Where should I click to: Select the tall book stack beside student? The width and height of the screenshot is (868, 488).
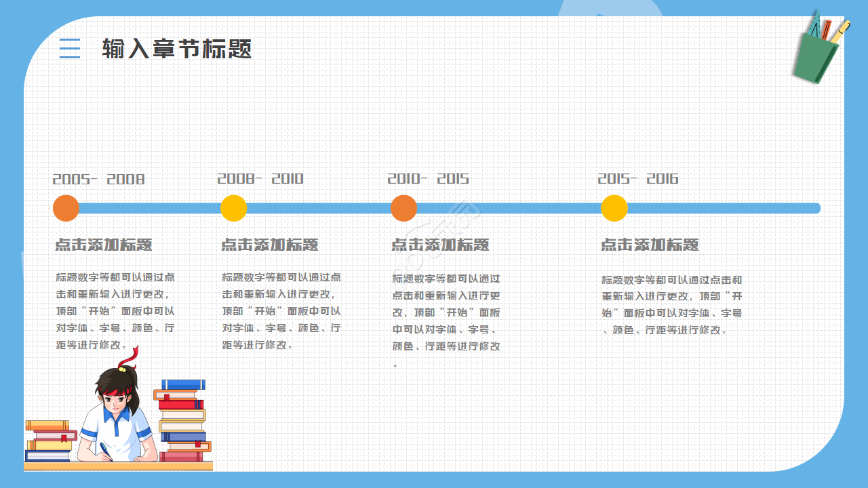tap(182, 421)
